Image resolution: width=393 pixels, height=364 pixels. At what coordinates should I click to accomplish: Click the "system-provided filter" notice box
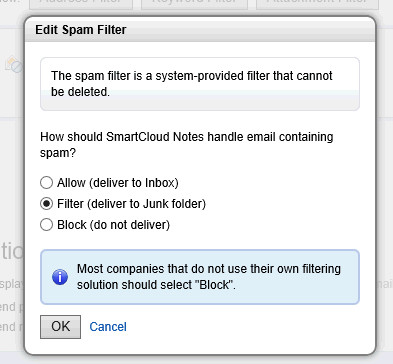coord(200,84)
